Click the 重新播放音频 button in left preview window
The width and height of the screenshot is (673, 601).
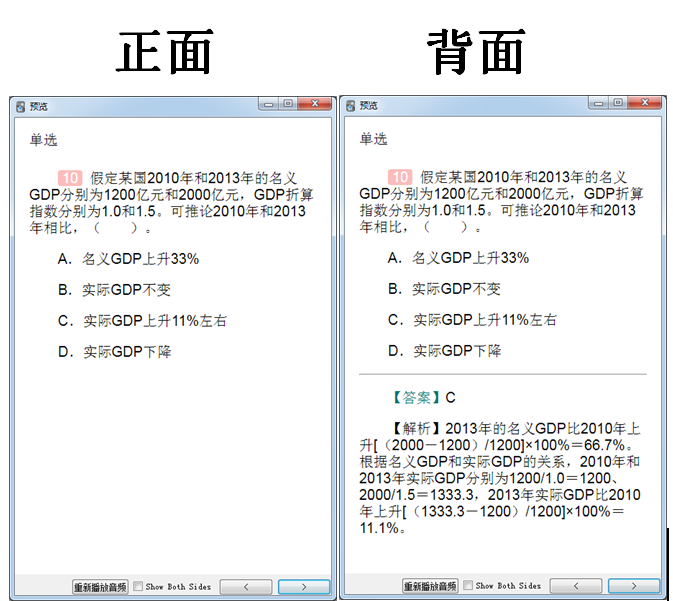click(x=100, y=586)
